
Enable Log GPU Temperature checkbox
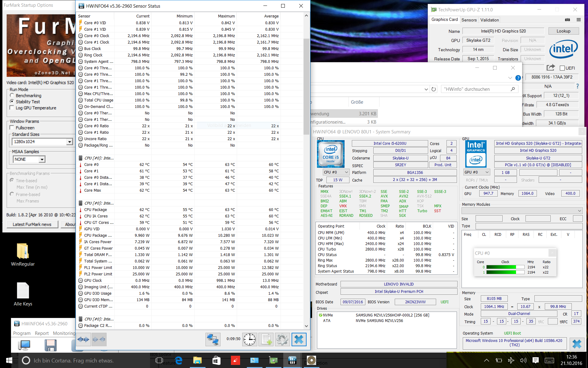tap(12, 108)
